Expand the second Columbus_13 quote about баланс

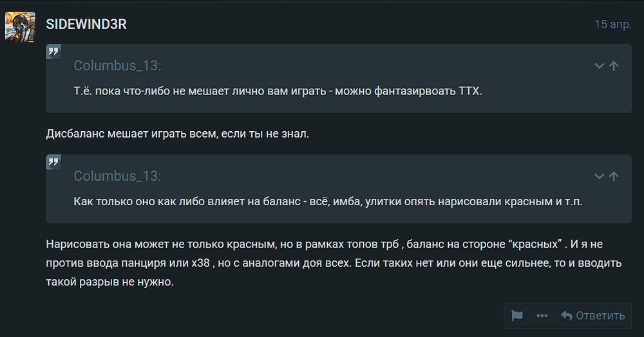coord(599,176)
